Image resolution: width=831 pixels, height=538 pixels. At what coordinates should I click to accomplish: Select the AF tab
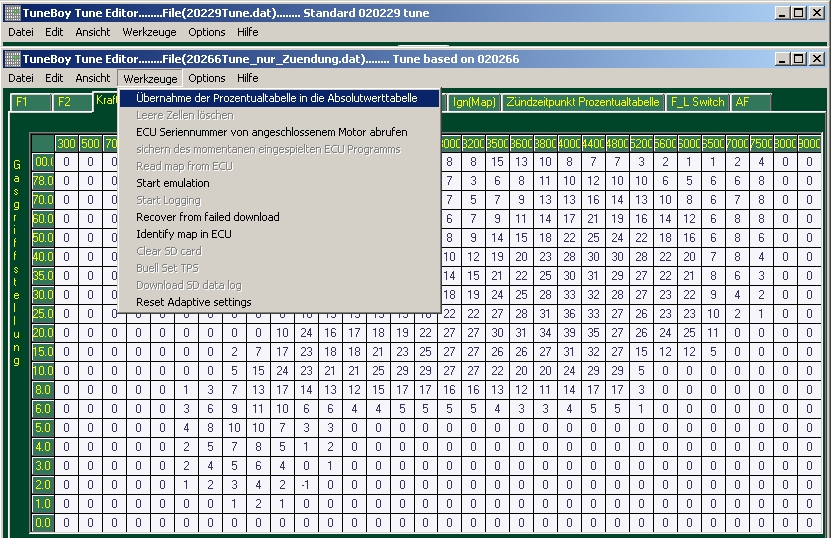click(x=743, y=102)
